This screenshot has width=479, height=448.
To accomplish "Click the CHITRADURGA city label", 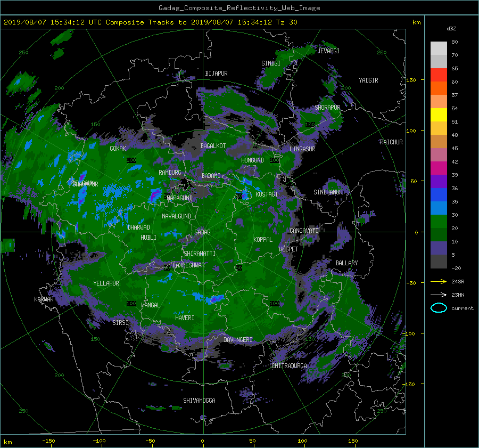I will [289, 366].
